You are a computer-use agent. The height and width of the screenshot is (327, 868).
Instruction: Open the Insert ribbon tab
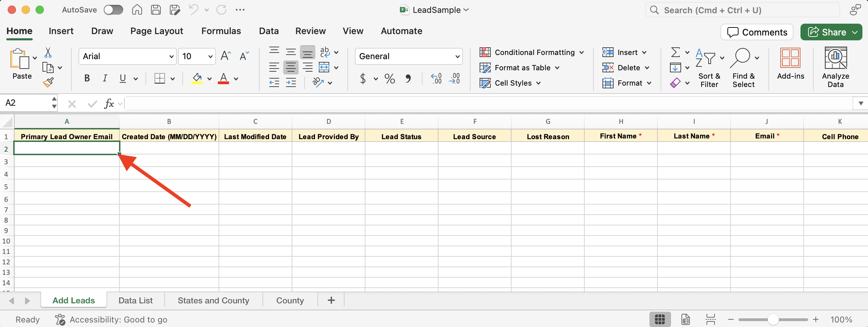tap(61, 31)
